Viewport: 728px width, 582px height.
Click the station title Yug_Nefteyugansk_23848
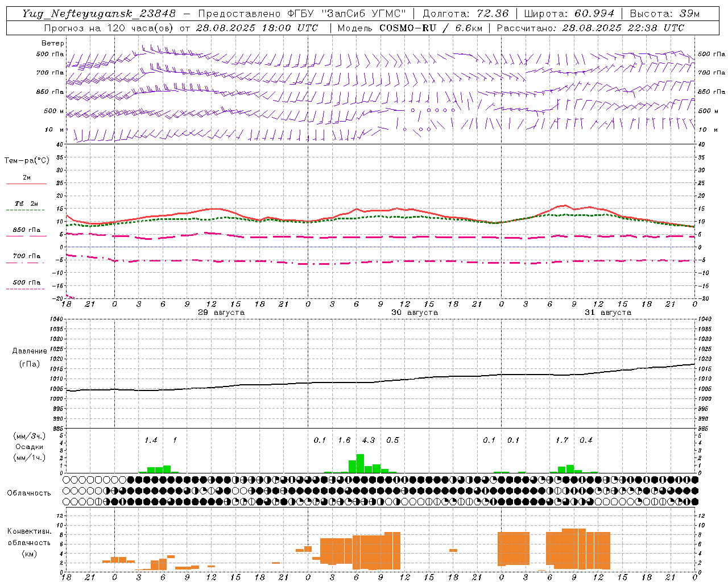click(99, 14)
